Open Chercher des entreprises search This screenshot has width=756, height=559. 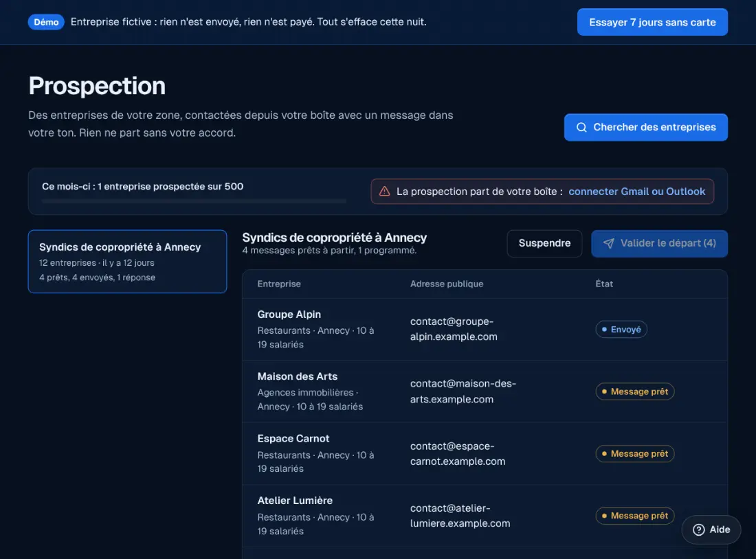pyautogui.click(x=645, y=127)
